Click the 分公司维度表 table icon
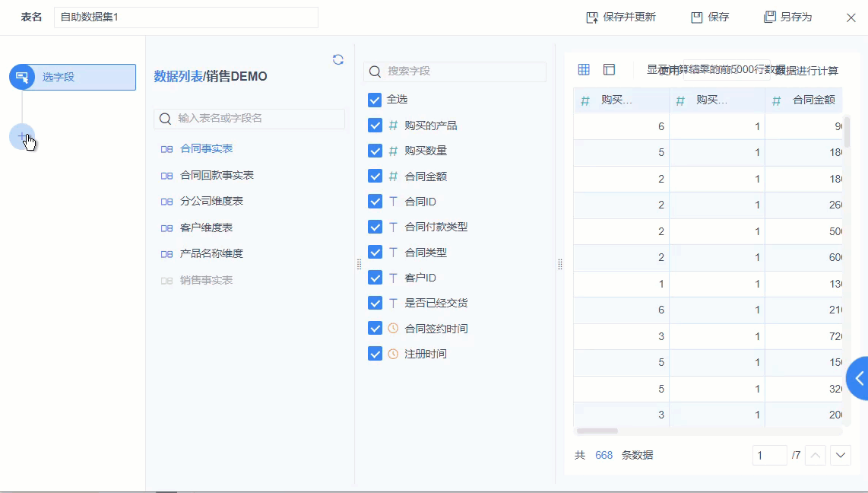868x493 pixels. [x=166, y=202]
